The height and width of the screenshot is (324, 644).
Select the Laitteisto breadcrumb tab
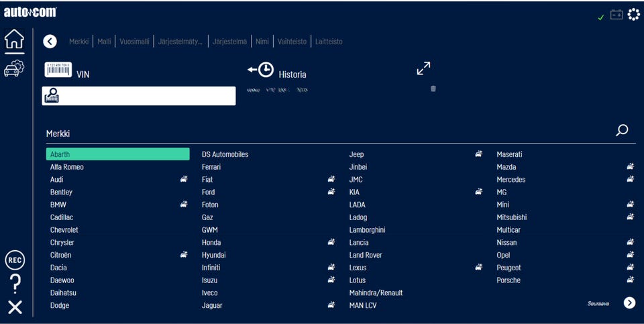pyautogui.click(x=329, y=42)
